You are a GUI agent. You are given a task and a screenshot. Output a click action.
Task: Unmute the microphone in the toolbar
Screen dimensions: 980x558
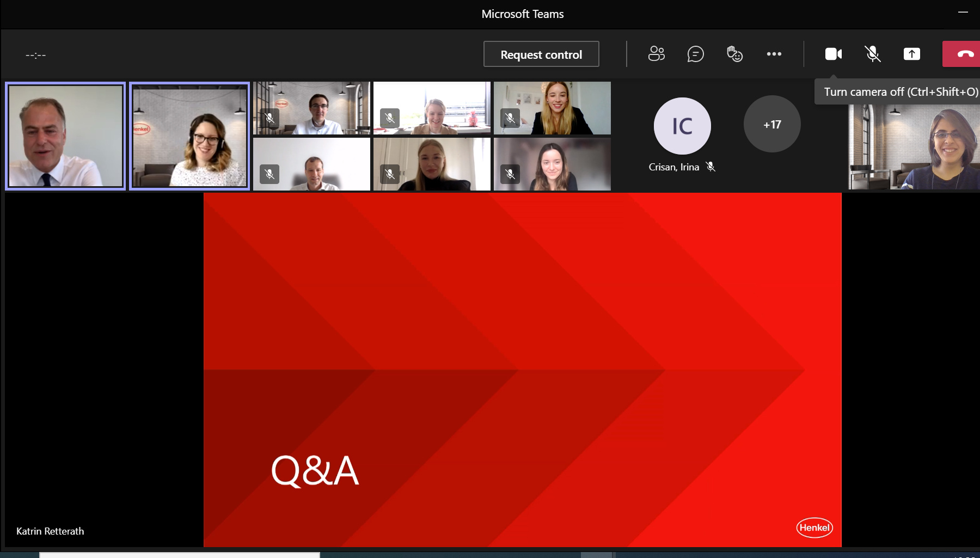(873, 54)
